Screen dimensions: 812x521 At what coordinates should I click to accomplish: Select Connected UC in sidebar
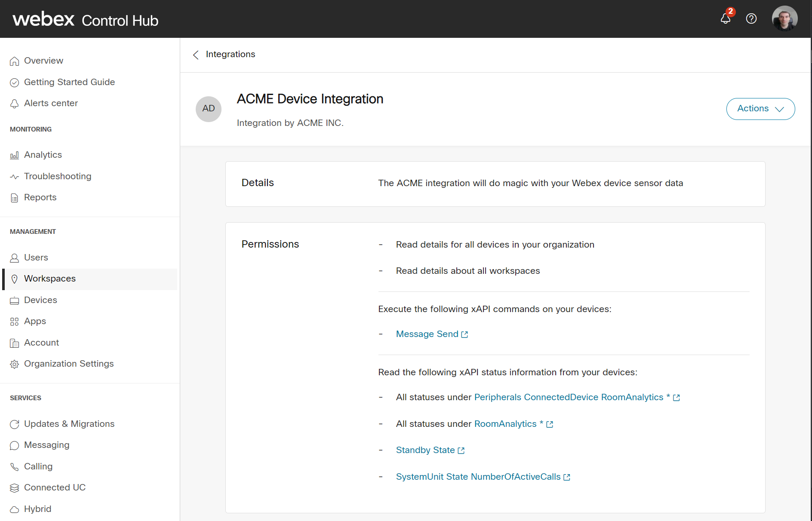click(55, 487)
